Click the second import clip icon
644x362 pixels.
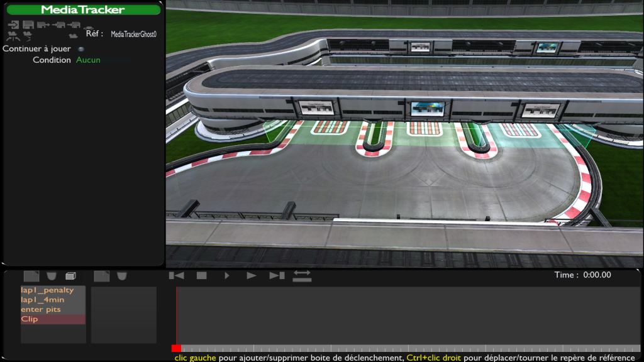pyautogui.click(x=74, y=25)
